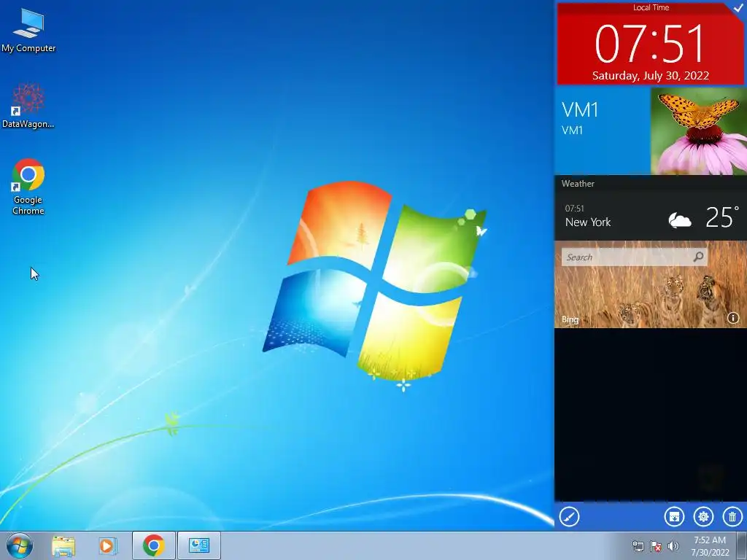Click the Show Desktop button at the taskbar end
Image resolution: width=747 pixels, height=560 pixels.
pos(742,546)
